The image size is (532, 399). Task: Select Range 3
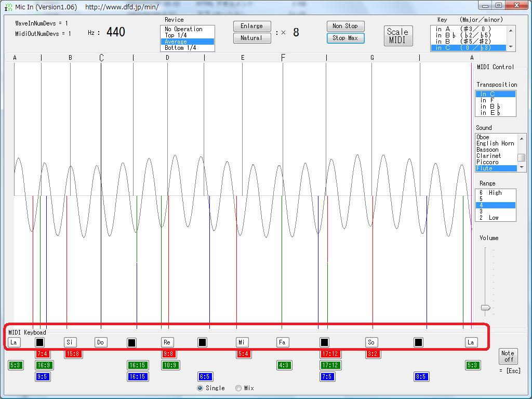click(495, 211)
